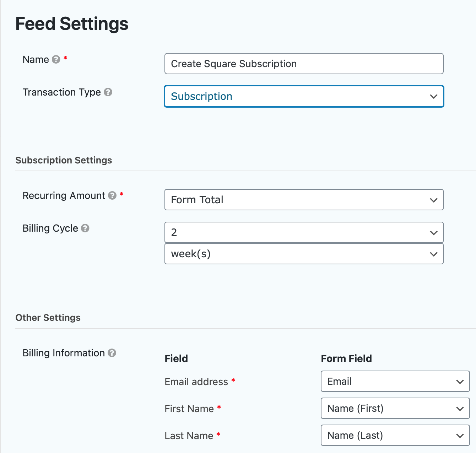The image size is (476, 453).
Task: Select the feed name text Create Square Subscription
Action: (x=234, y=64)
